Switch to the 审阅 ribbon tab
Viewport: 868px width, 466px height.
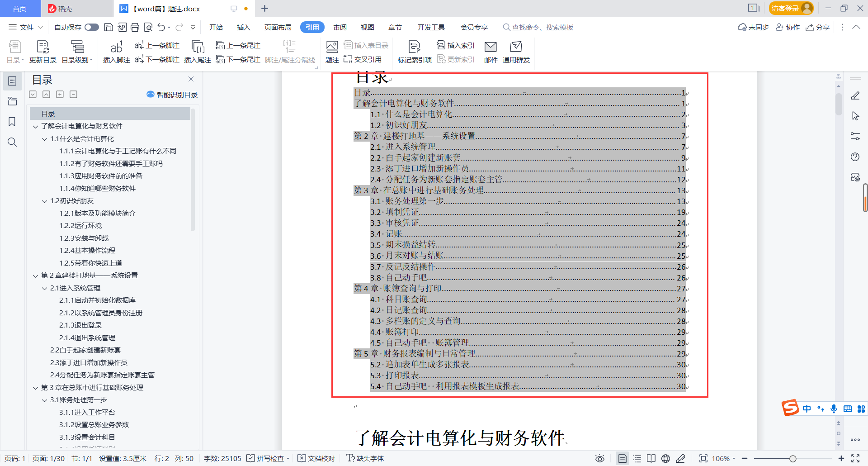point(340,27)
